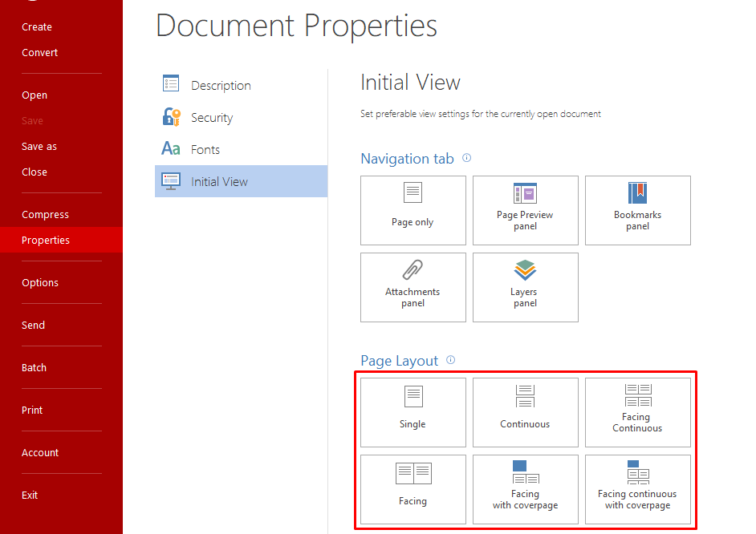Open Options from the sidebar menu
Viewport: 756px width, 534px height.
(40, 282)
